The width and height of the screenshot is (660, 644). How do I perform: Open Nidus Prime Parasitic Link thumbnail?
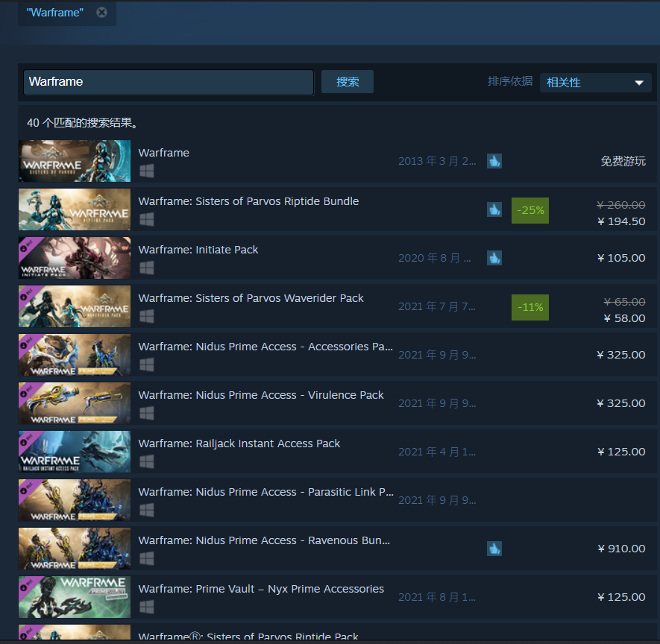[x=75, y=500]
